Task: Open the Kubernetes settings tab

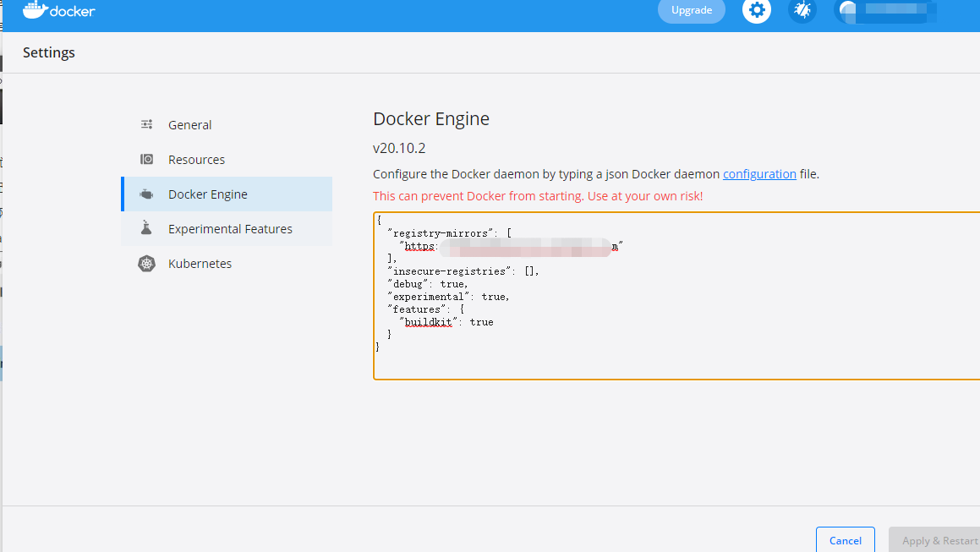Action: point(227,264)
